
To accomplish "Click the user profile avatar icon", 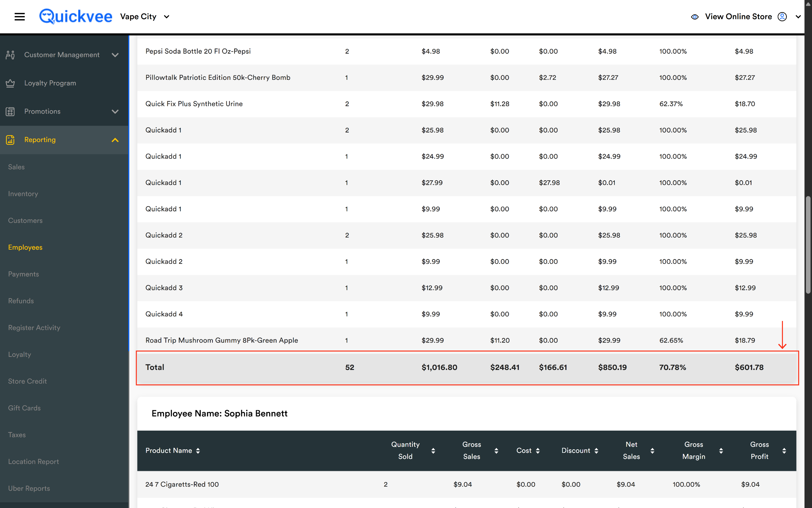I will pyautogui.click(x=782, y=16).
